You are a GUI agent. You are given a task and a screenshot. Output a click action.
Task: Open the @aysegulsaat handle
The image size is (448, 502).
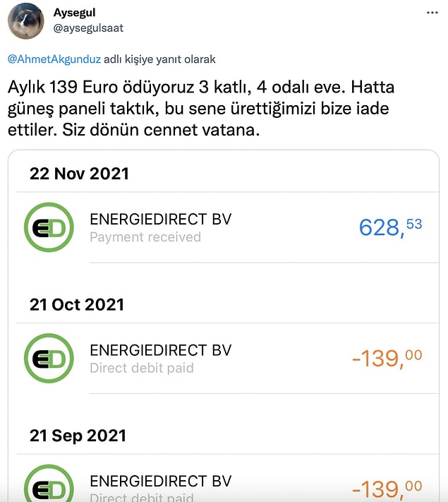tap(88, 28)
